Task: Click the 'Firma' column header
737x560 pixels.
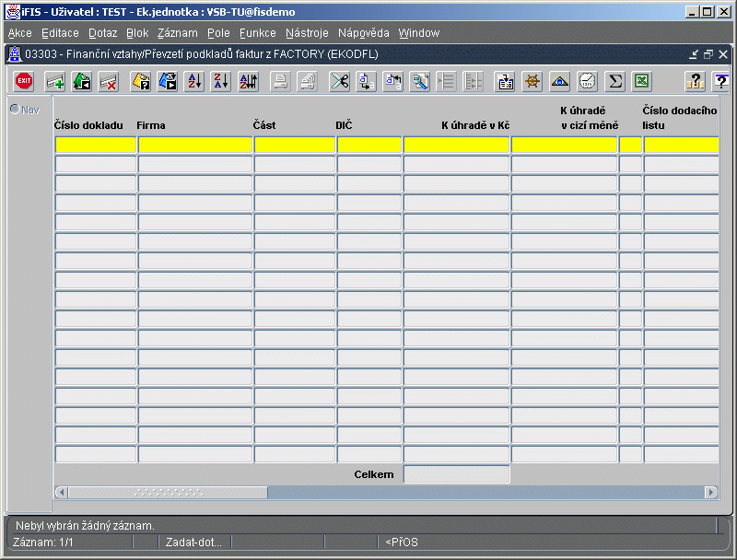Action: click(x=151, y=125)
